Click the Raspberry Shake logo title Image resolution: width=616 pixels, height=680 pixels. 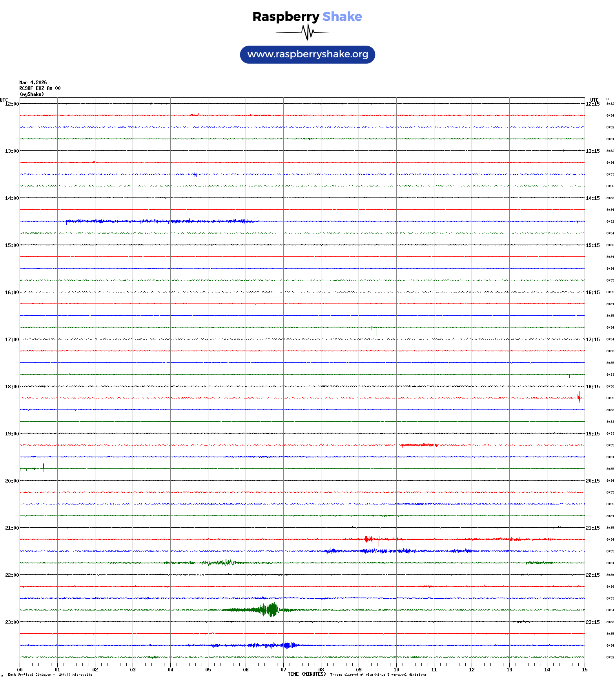point(307,16)
